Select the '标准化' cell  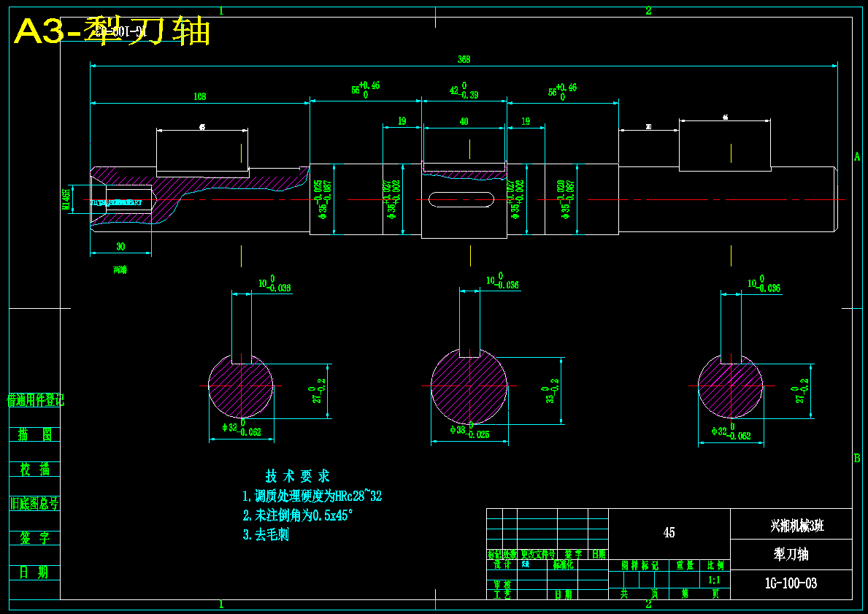[x=563, y=565]
